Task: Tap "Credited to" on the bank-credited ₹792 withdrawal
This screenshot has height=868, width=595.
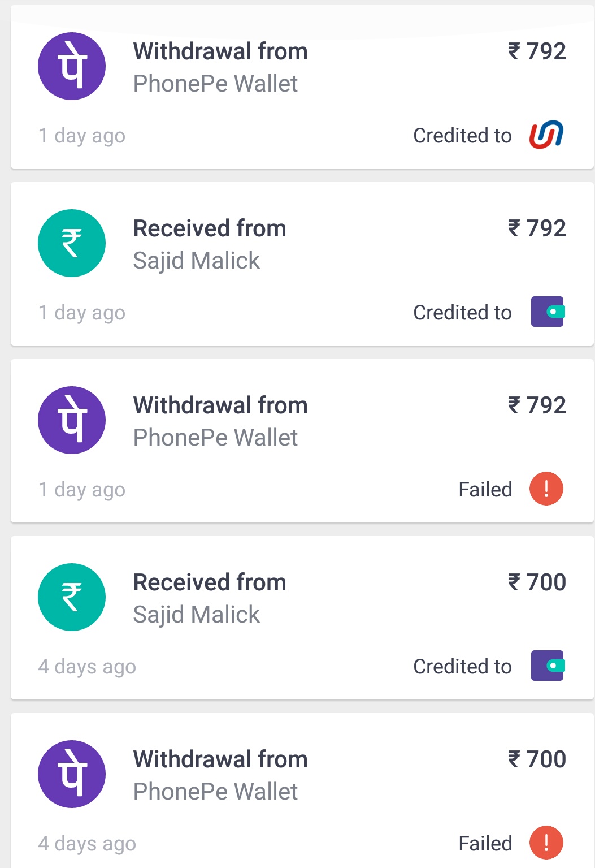Action: (x=462, y=136)
